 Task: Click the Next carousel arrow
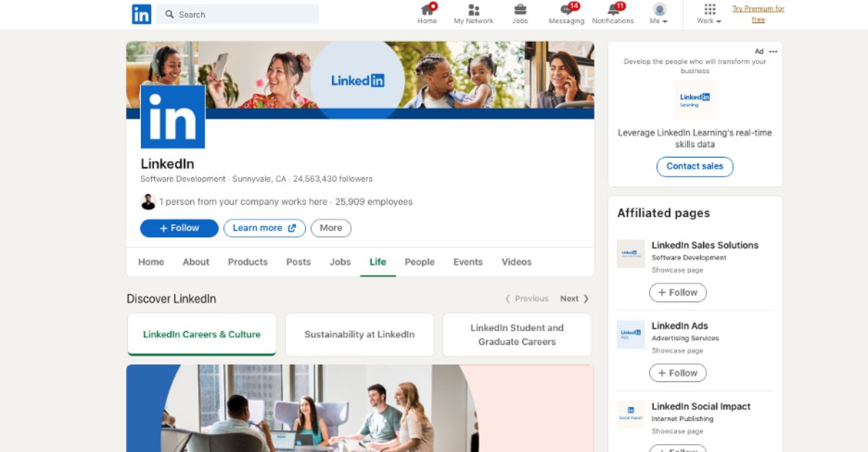[574, 299]
